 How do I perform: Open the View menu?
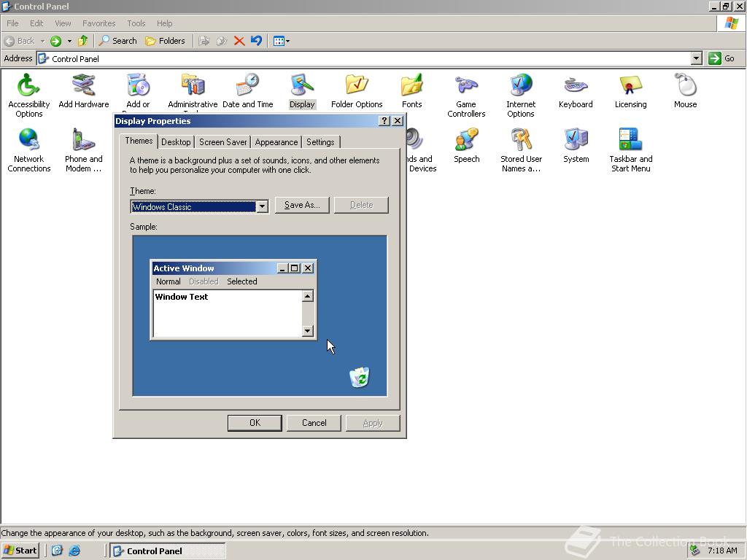pyautogui.click(x=63, y=23)
